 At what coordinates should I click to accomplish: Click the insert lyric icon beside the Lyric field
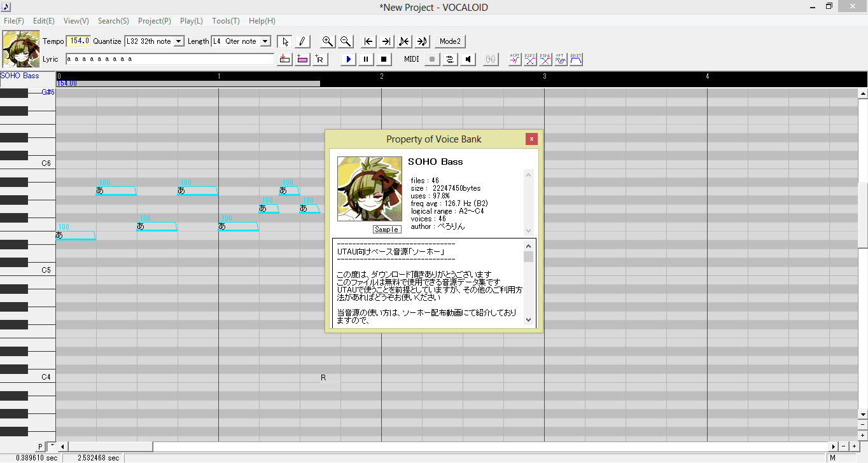click(x=284, y=59)
